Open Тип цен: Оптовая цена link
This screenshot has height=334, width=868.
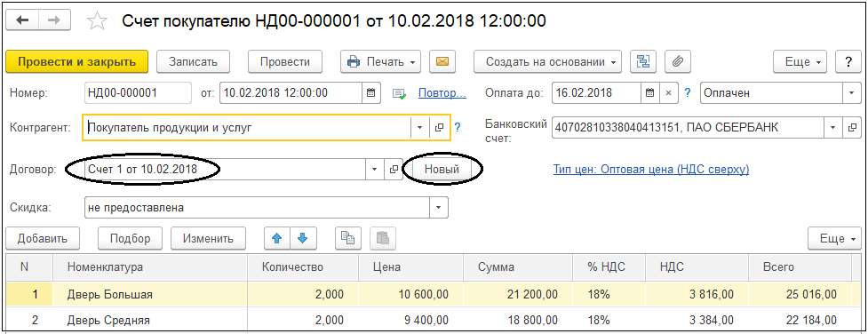coord(651,170)
